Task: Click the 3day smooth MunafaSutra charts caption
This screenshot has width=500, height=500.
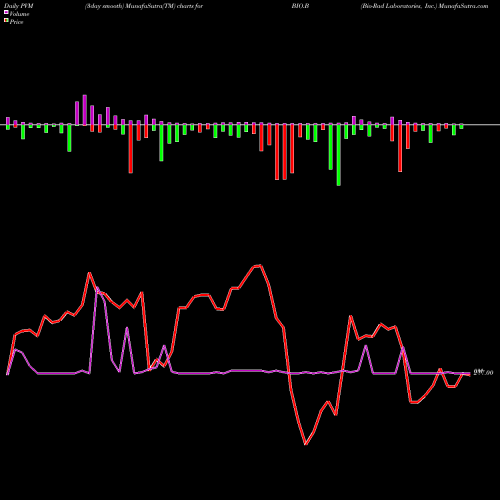Action: 144,6
